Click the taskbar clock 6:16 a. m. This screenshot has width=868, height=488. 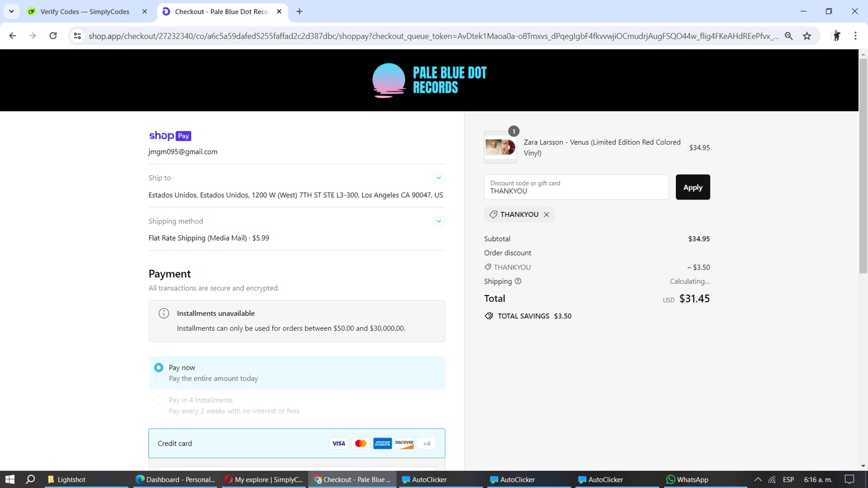[x=818, y=479]
